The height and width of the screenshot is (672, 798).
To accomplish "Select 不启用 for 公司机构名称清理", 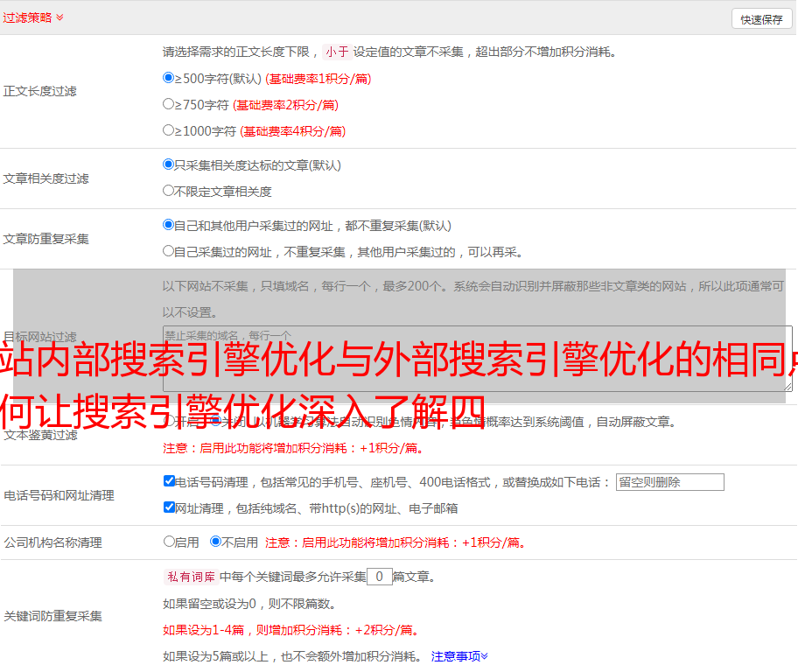I will click(215, 542).
